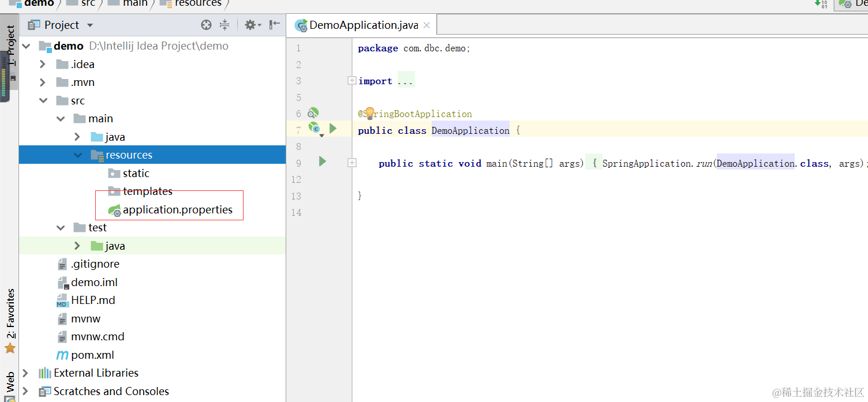Expand Scratches and Consoles node
Image resolution: width=868 pixels, height=402 pixels.
25,392
